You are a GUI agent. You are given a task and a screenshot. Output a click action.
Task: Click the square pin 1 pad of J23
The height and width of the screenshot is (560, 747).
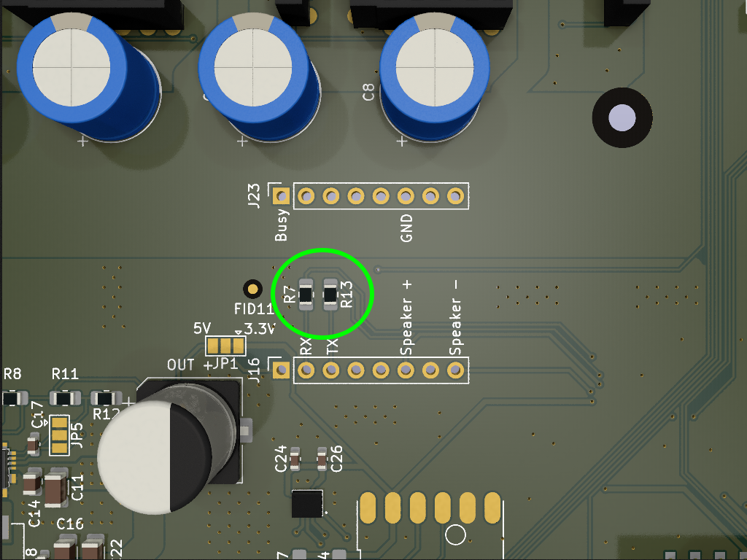click(282, 195)
